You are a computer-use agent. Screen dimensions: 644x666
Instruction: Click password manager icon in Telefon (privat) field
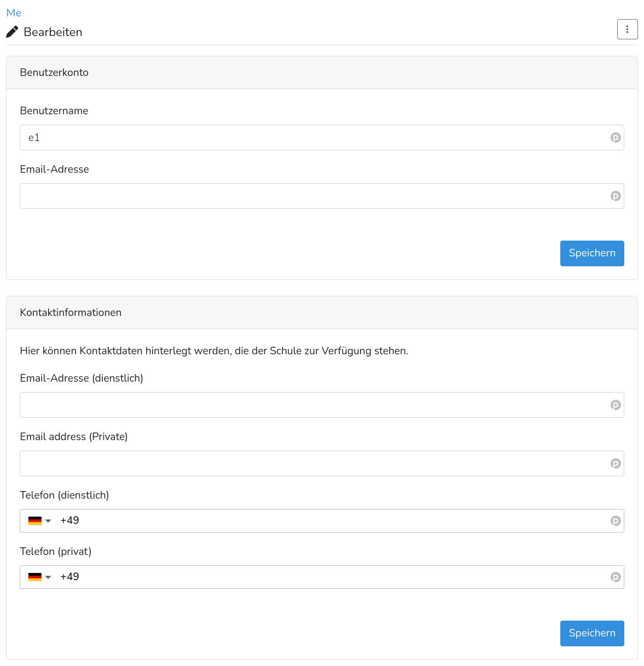[616, 577]
